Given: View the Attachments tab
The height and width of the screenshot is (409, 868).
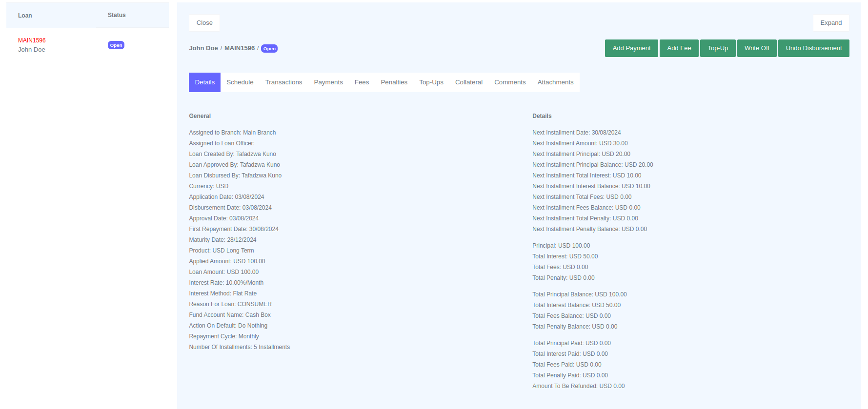Looking at the screenshot, I should [x=555, y=82].
